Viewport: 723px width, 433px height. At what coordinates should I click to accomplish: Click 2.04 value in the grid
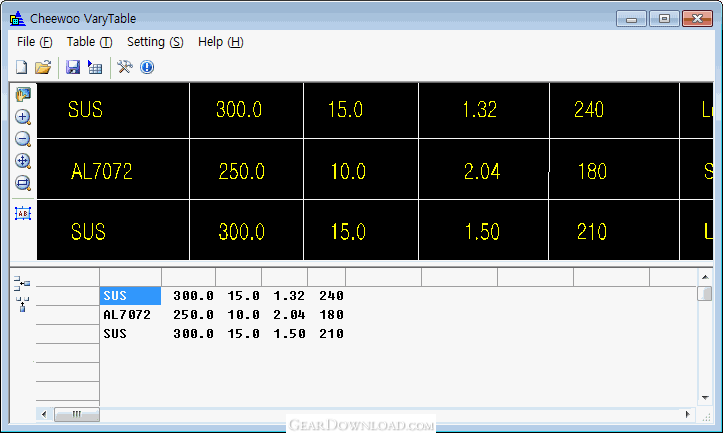click(289, 315)
